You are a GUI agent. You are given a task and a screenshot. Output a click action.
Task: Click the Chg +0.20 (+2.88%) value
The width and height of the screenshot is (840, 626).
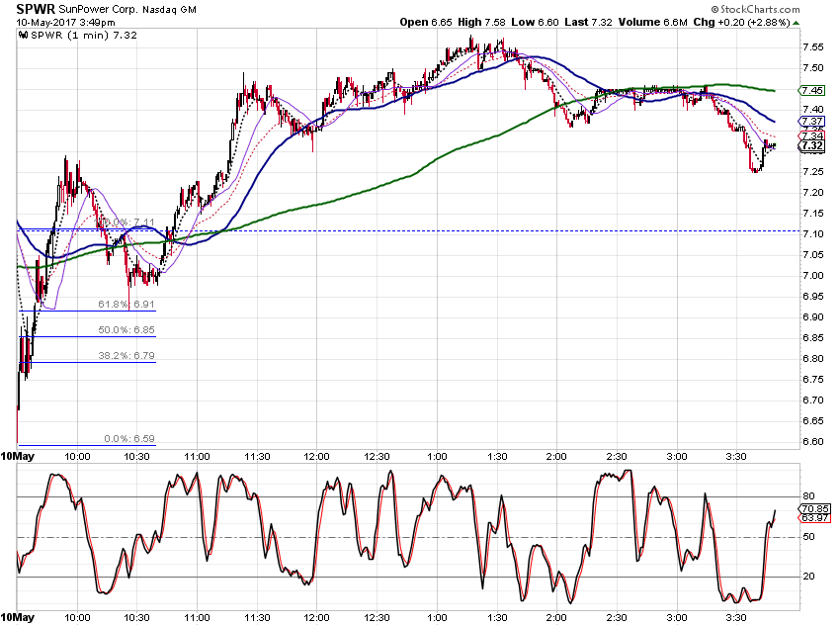pyautogui.click(x=741, y=22)
